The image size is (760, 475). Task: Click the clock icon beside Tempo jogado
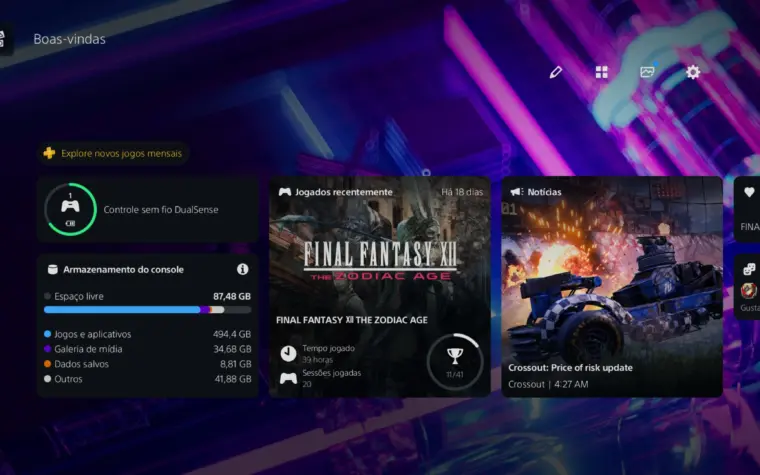(288, 353)
